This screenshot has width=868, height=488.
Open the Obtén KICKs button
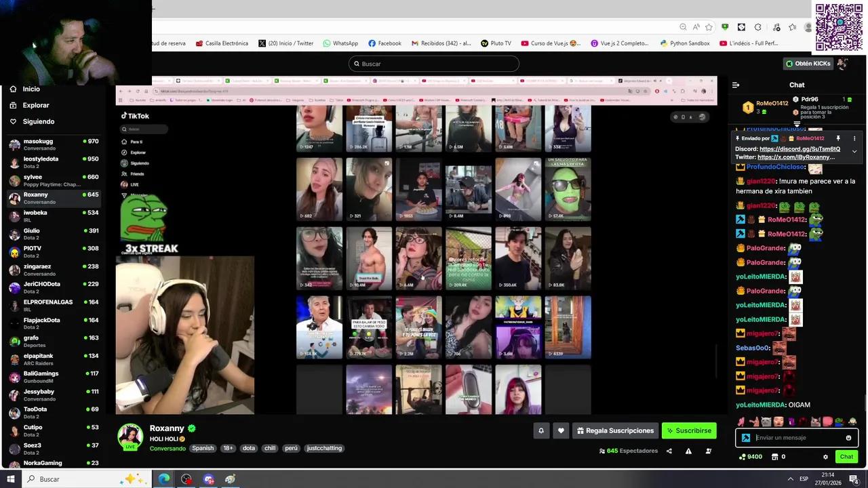[807, 64]
